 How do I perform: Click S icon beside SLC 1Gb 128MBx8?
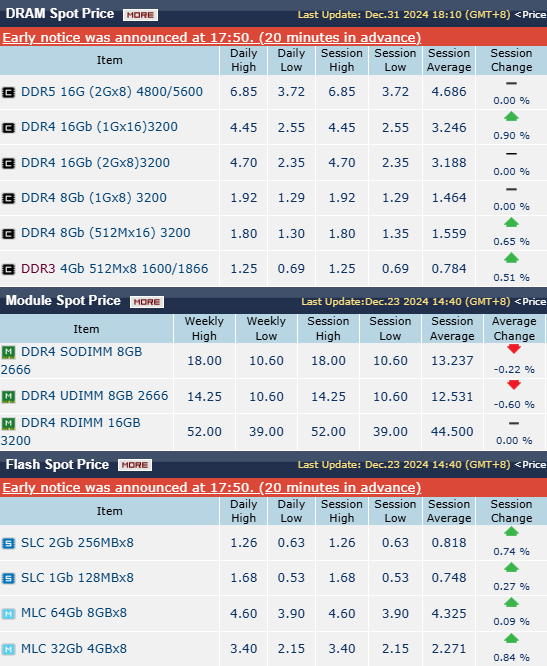click(8, 579)
